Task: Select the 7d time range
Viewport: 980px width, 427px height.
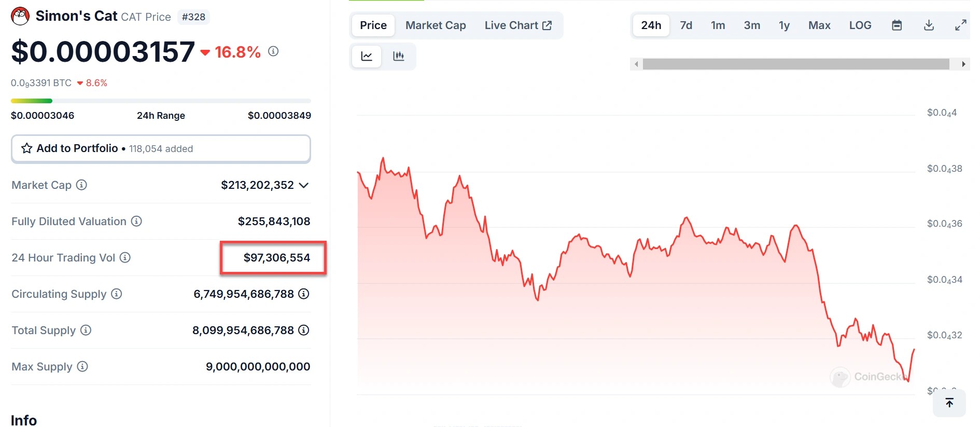Action: tap(686, 25)
